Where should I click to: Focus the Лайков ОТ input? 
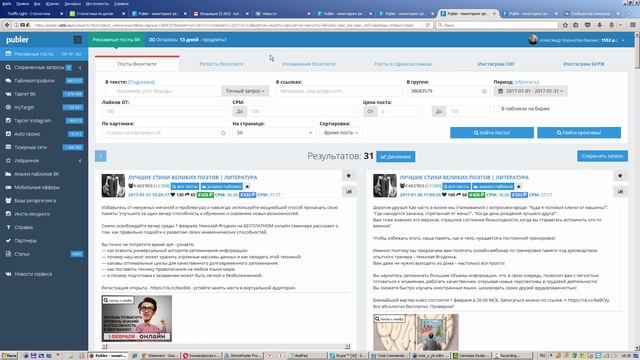pyautogui.click(x=165, y=111)
